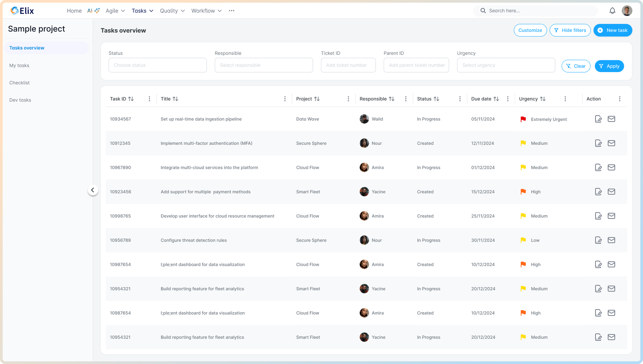Open the Choose status dropdown

click(157, 65)
